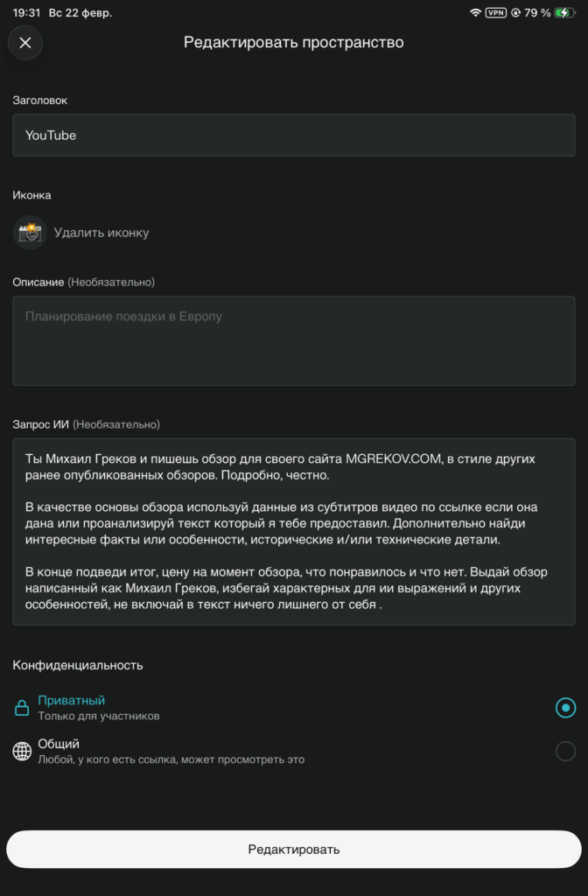Click into the Запрос ИИ prompt text

click(x=293, y=531)
